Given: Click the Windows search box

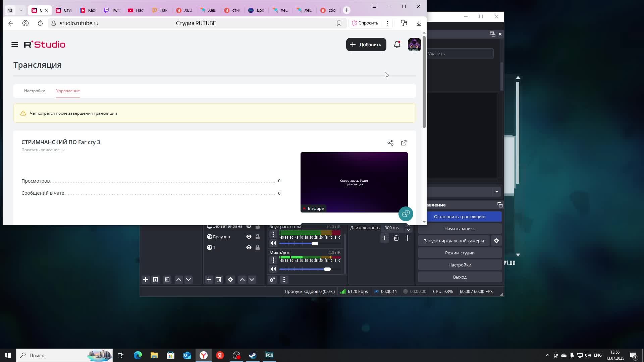Looking at the screenshot, I should pyautogui.click(x=65, y=355).
